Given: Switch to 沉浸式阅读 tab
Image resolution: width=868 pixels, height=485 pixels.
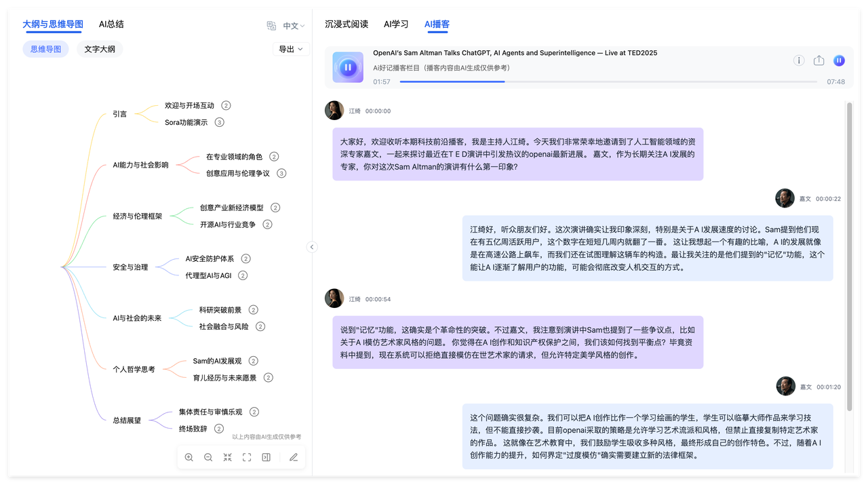Looking at the screenshot, I should [346, 24].
